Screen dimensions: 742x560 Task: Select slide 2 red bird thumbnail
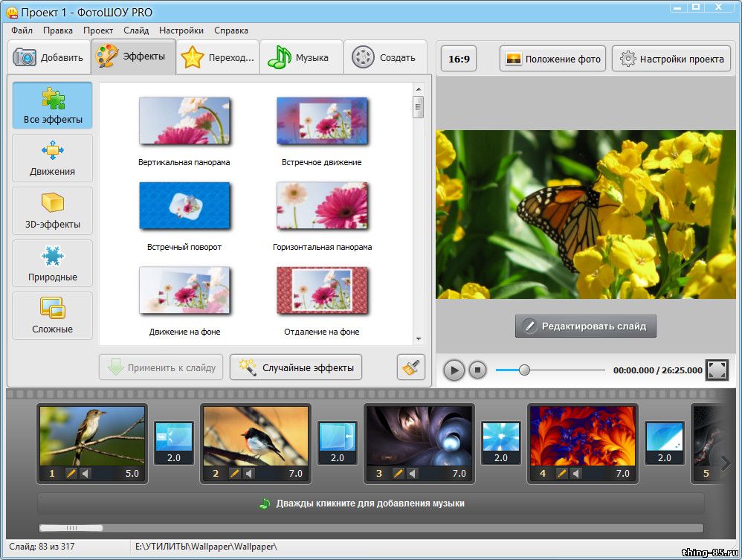256,436
